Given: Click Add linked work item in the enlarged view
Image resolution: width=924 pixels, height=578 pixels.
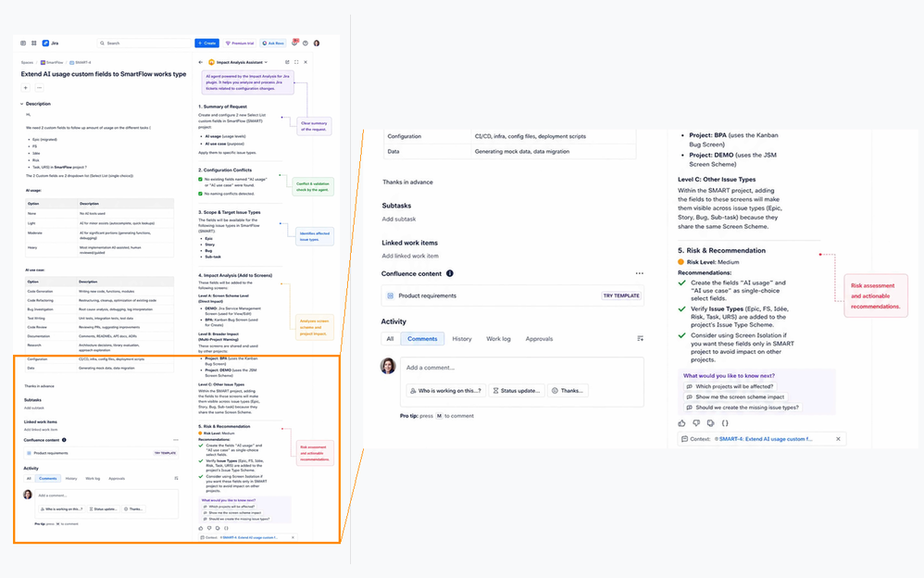Looking at the screenshot, I should click(410, 256).
